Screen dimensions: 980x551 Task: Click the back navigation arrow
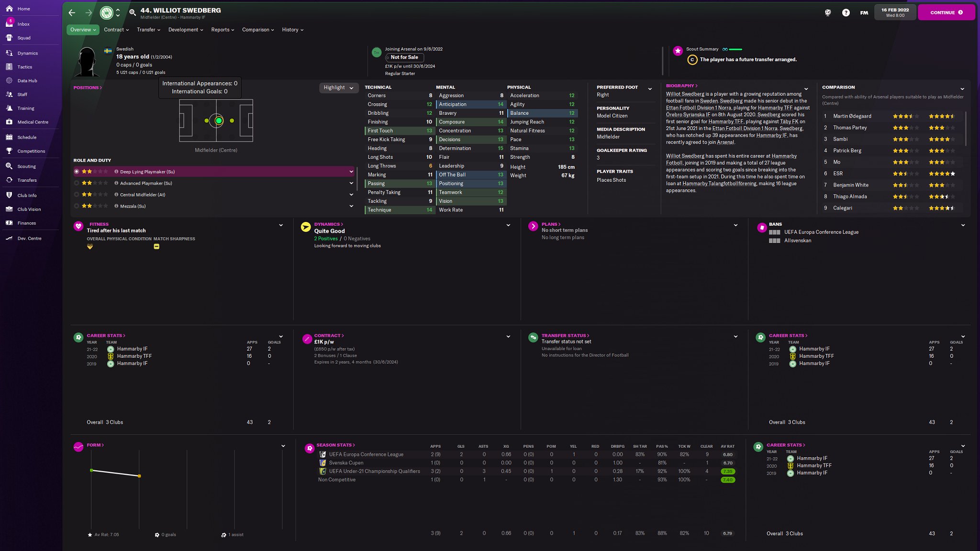tap(72, 13)
